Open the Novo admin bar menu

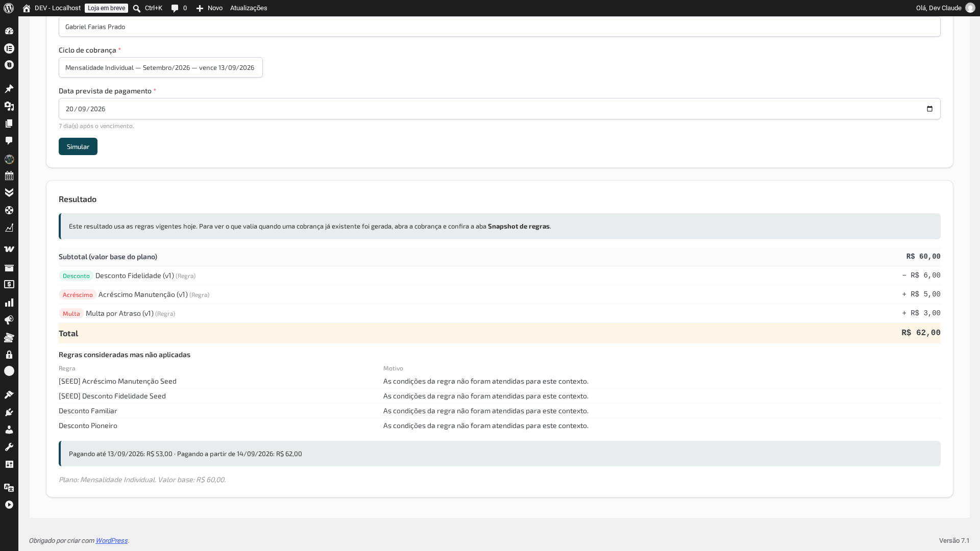(x=209, y=8)
